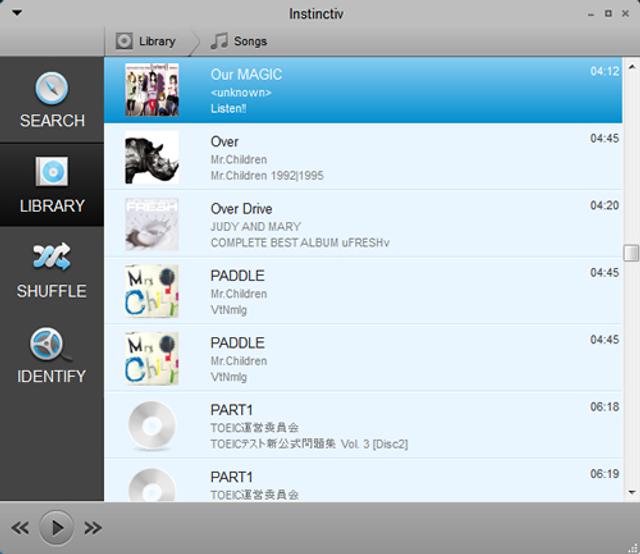Viewport: 640px width, 554px height.
Task: Select the song Over Drive
Action: [241, 209]
